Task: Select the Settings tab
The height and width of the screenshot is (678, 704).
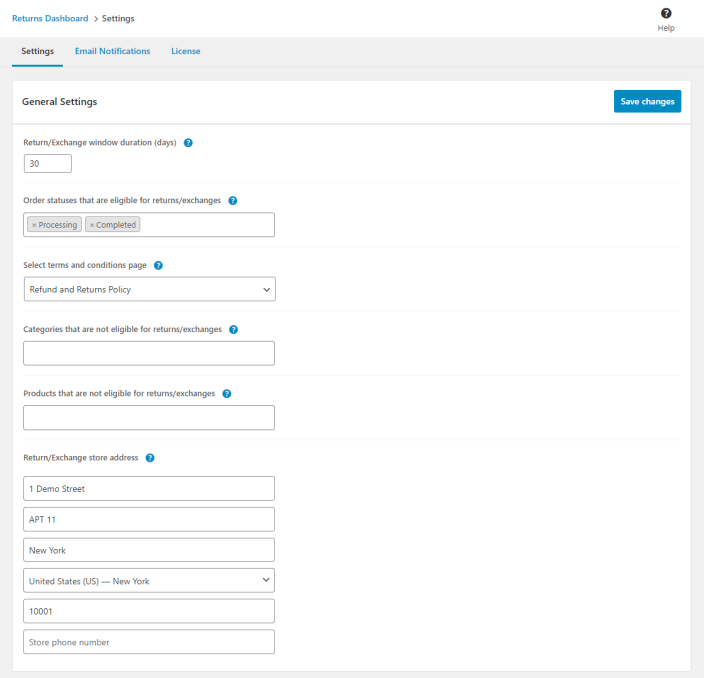Action: coord(37,51)
